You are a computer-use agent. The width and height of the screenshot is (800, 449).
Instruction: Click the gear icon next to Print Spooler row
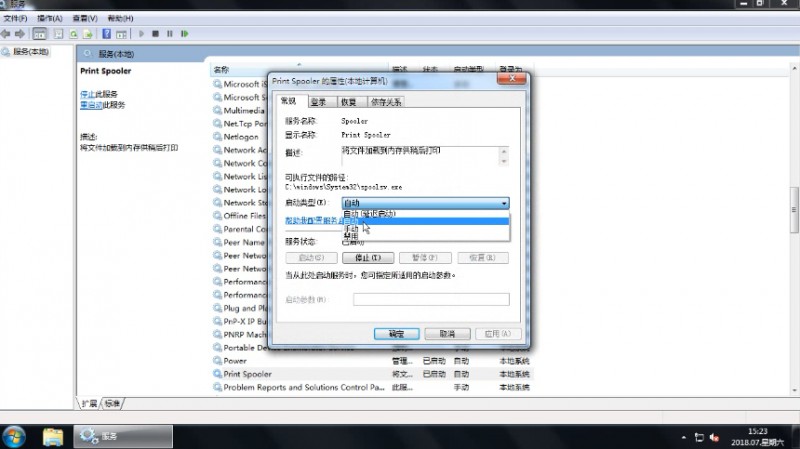pos(217,373)
